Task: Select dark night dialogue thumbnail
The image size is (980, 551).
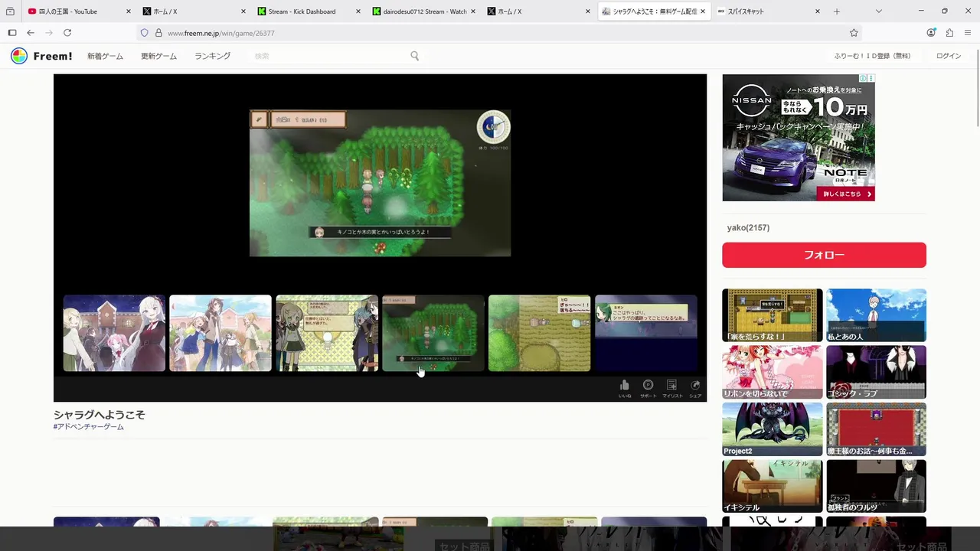Action: coord(646,333)
